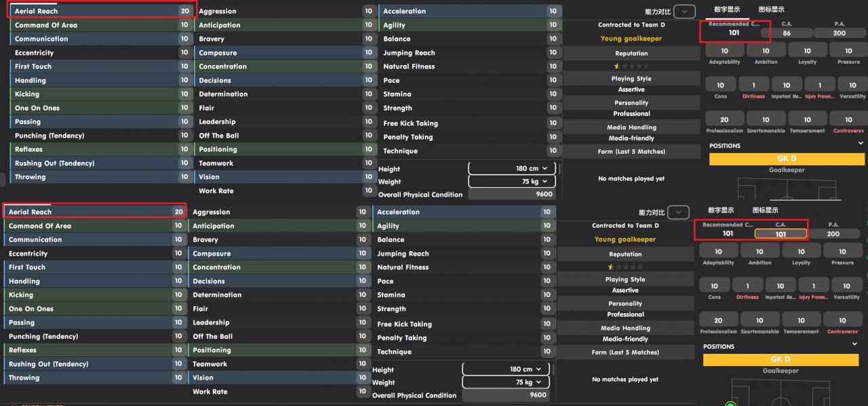
Task: Click the C.A. field showing 86
Action: pyautogui.click(x=786, y=33)
